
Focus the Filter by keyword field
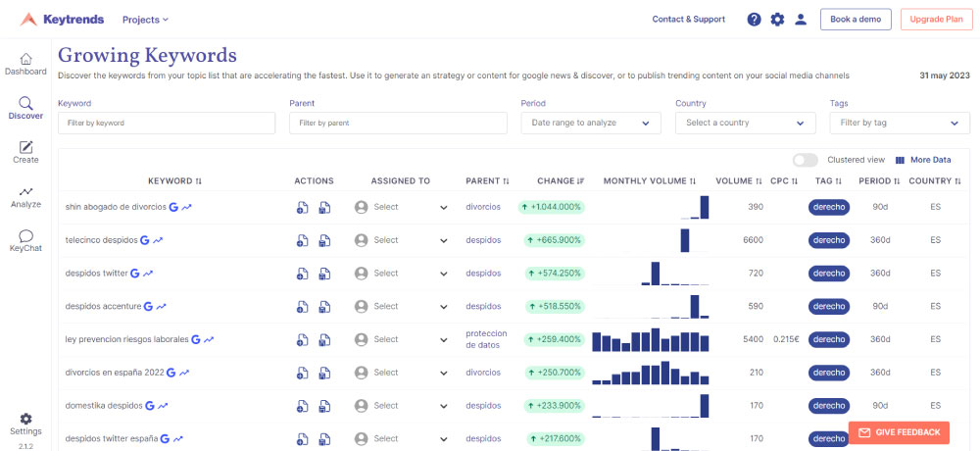tap(167, 124)
